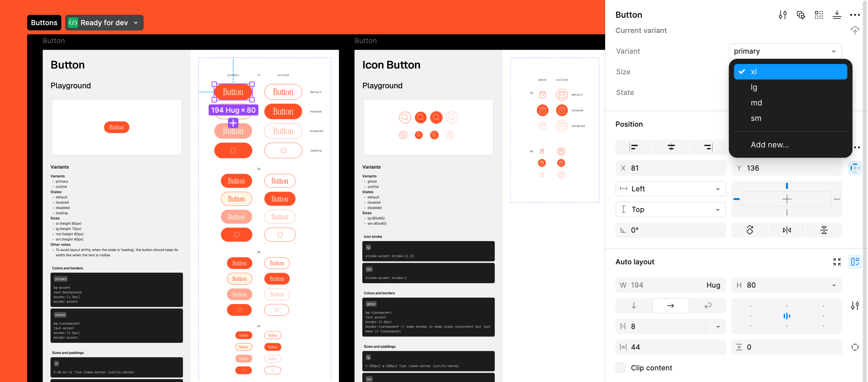Select the lg size option
This screenshot has width=868, height=382.
point(754,87)
